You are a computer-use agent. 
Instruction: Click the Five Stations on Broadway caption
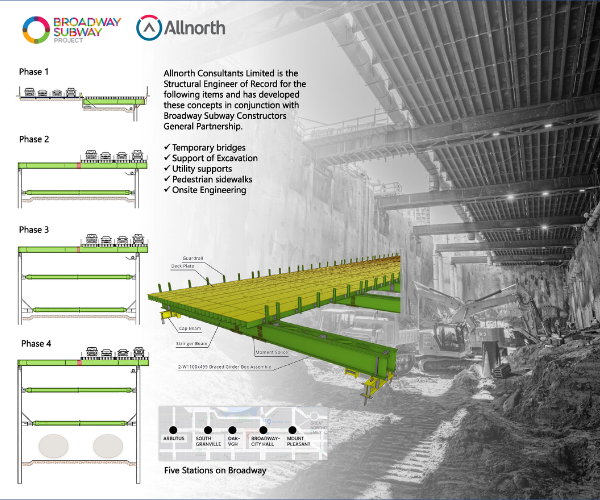click(x=215, y=471)
